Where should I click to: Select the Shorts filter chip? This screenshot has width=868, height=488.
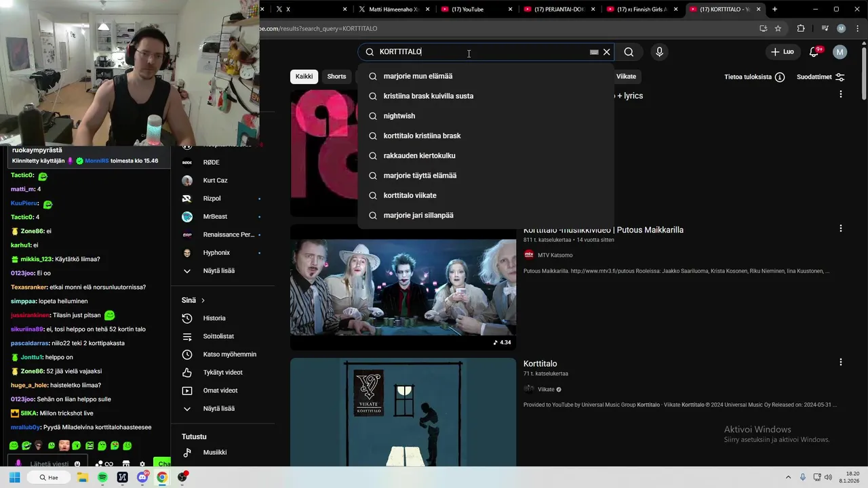336,77
